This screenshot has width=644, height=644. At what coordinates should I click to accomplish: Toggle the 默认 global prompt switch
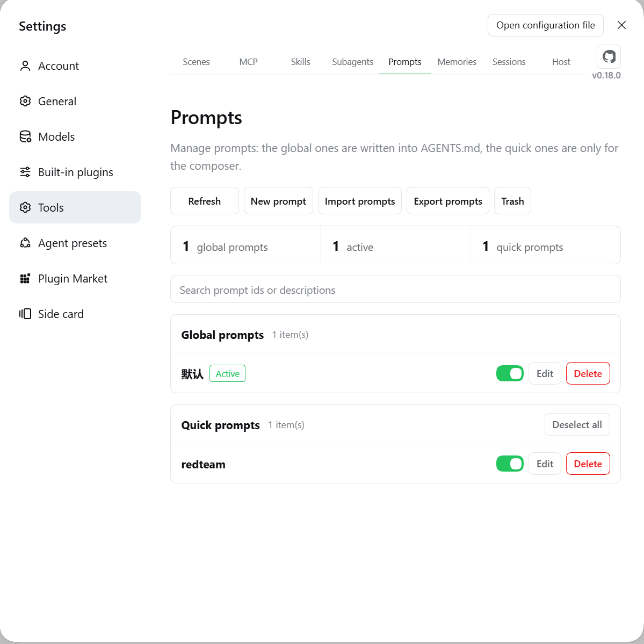pyautogui.click(x=510, y=373)
